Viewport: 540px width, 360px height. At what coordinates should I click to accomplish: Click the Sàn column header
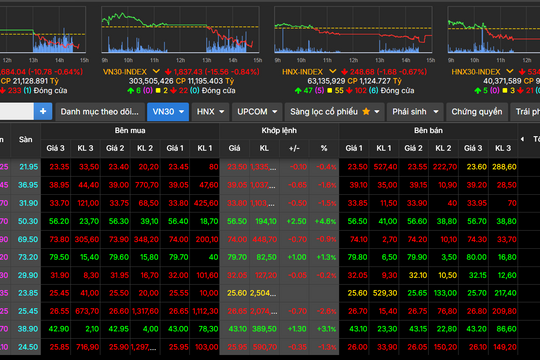[26, 140]
